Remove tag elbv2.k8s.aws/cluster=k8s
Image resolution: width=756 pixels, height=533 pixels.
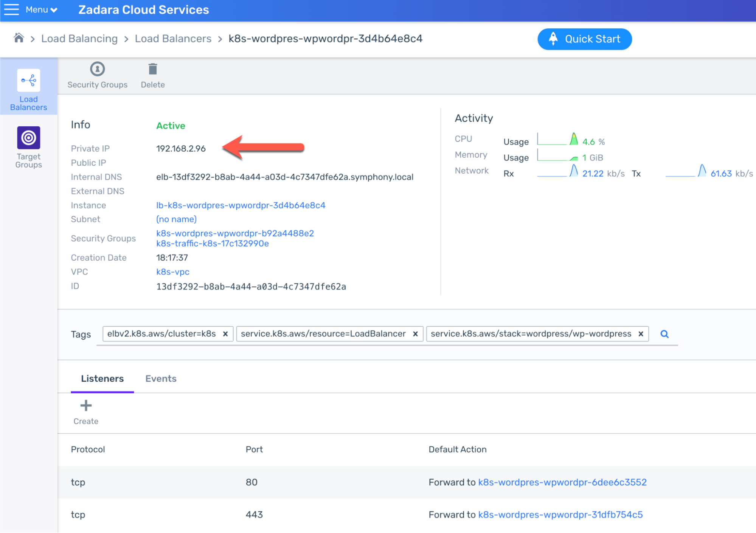tap(225, 334)
